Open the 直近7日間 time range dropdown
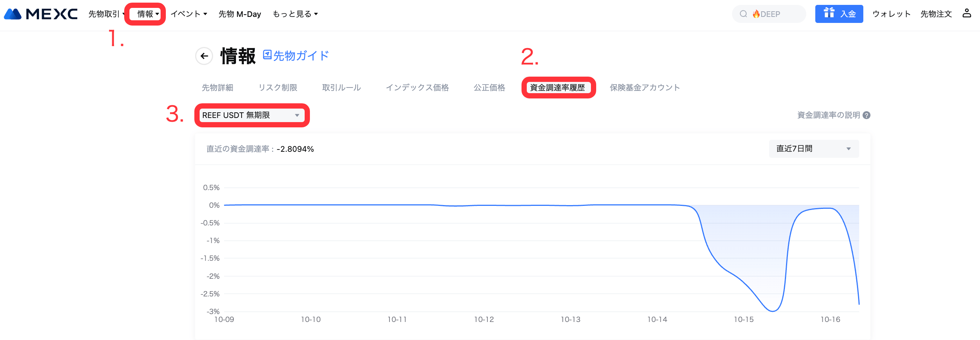The image size is (980, 340). click(x=813, y=149)
